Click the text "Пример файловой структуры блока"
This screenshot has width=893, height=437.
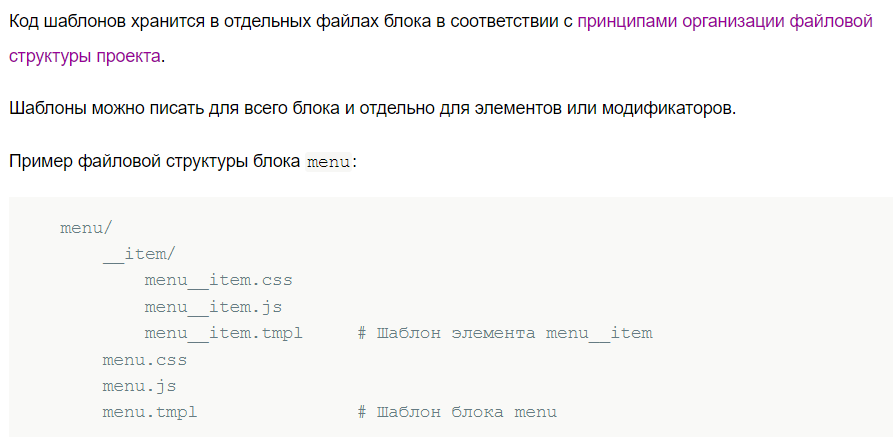[x=155, y=162]
